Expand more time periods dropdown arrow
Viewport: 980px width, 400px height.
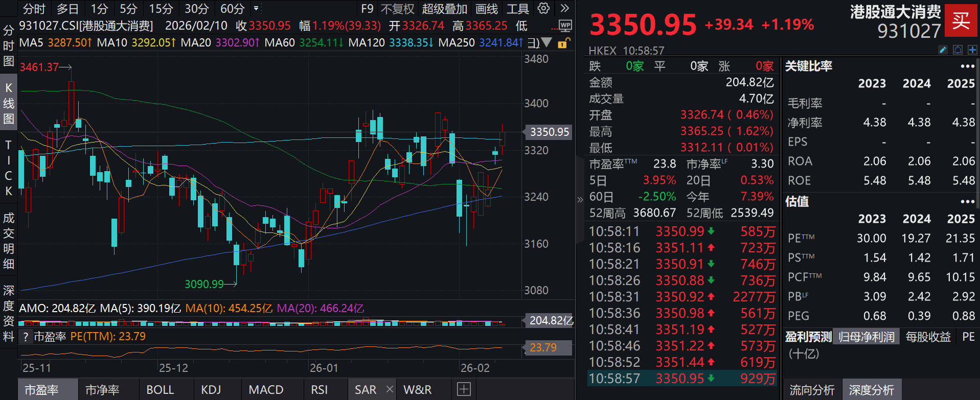tap(256, 9)
